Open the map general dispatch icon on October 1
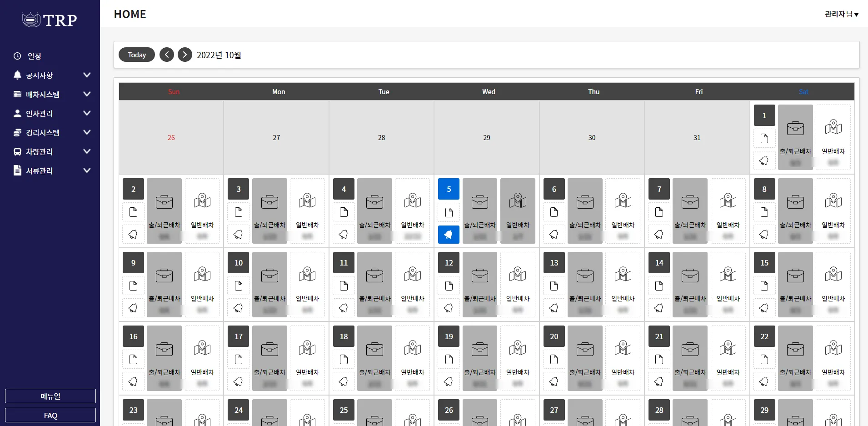The width and height of the screenshot is (868, 426). (x=833, y=128)
